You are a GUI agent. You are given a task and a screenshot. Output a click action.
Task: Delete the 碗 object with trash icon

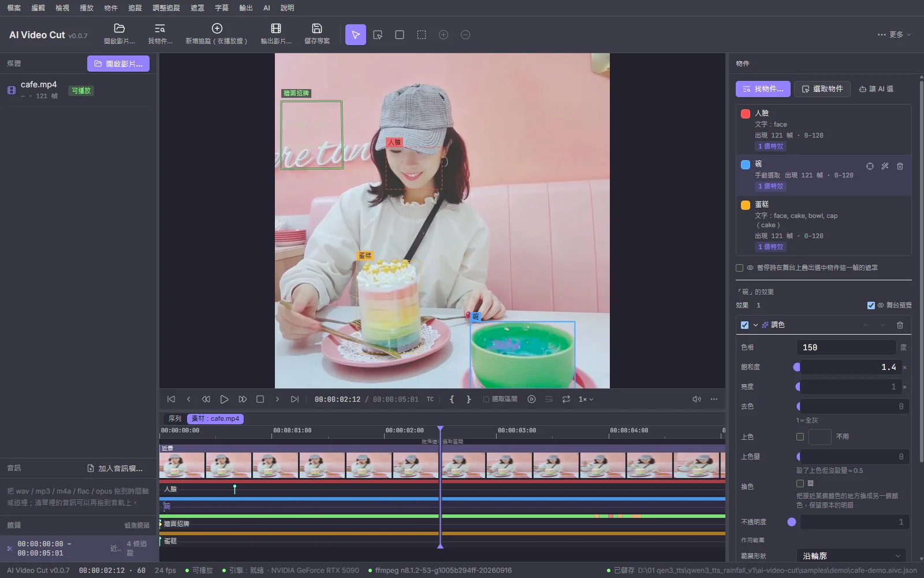900,166
